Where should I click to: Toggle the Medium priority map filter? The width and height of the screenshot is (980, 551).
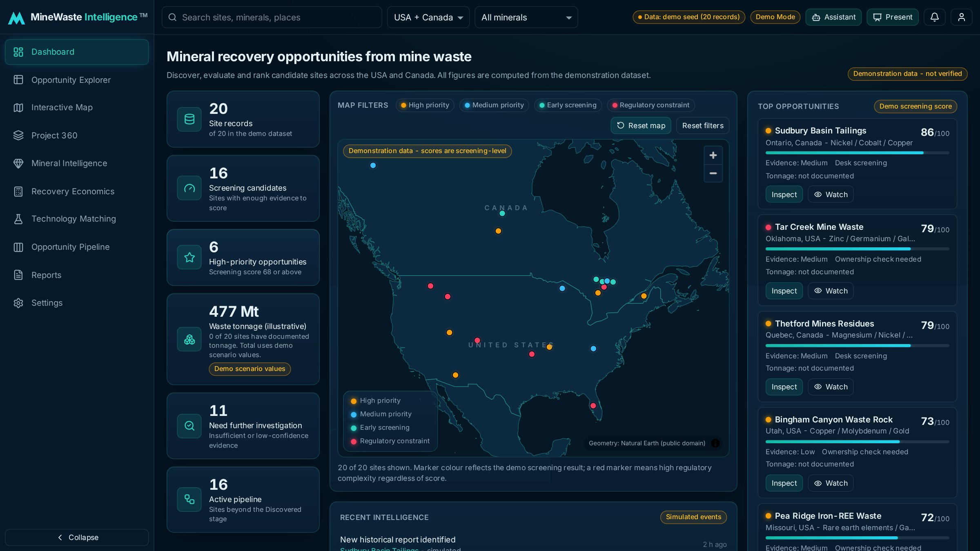494,105
